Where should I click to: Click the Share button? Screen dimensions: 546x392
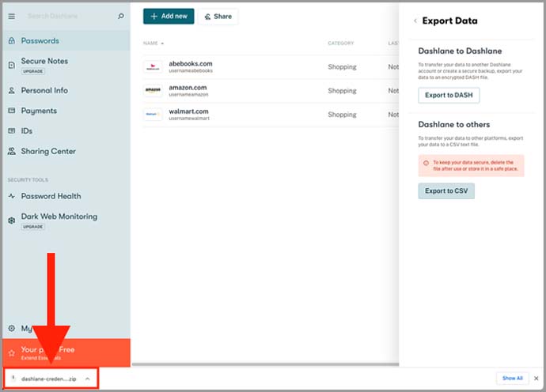(x=218, y=17)
